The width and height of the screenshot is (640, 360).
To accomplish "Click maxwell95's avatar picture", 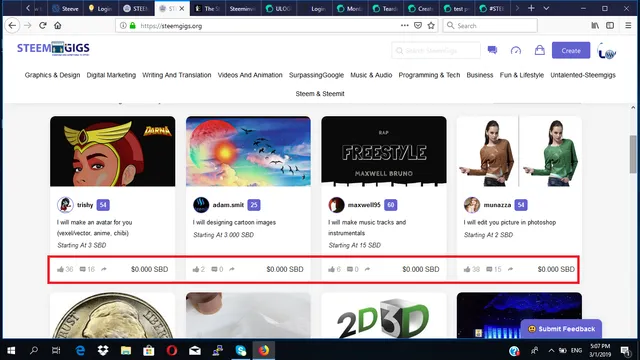I will (x=336, y=205).
